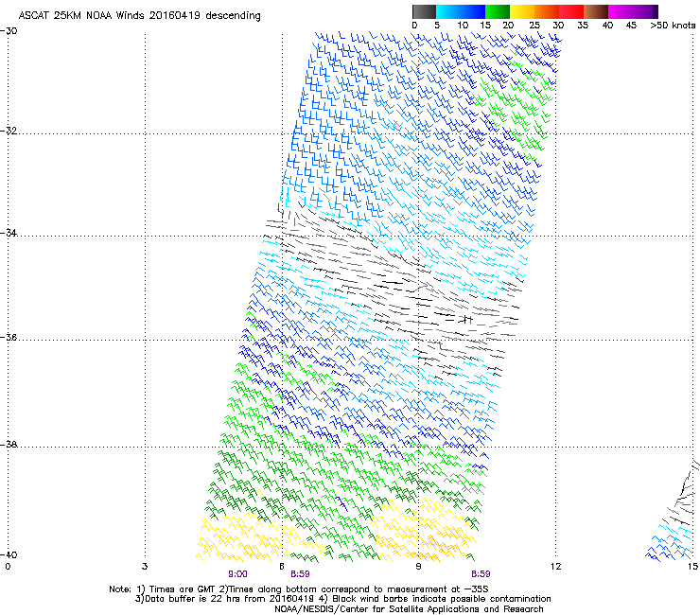This screenshot has width=700, height=615.
Task: Click the '30' label under the color bar
Action: tap(558, 26)
